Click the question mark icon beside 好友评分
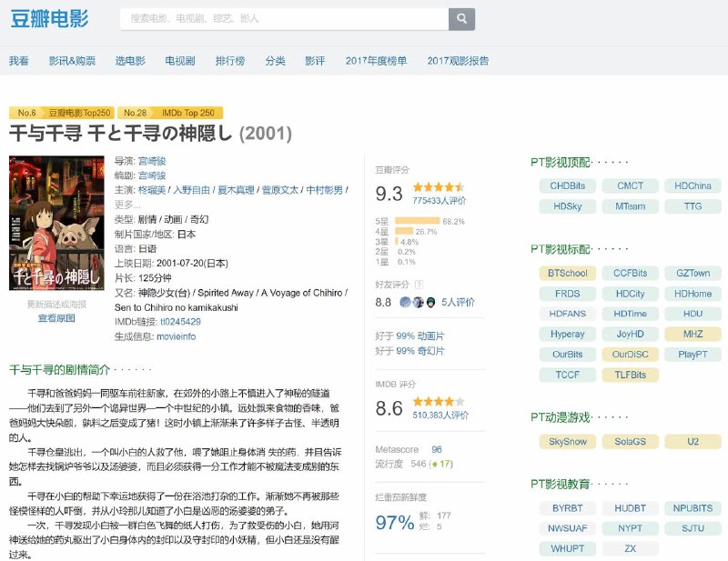728x561 pixels. [420, 285]
